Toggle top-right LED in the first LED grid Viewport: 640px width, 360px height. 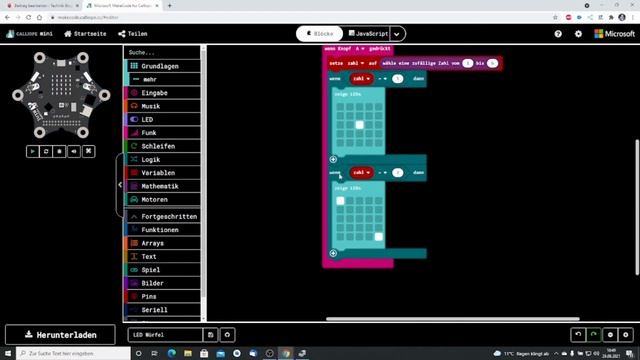(x=379, y=107)
